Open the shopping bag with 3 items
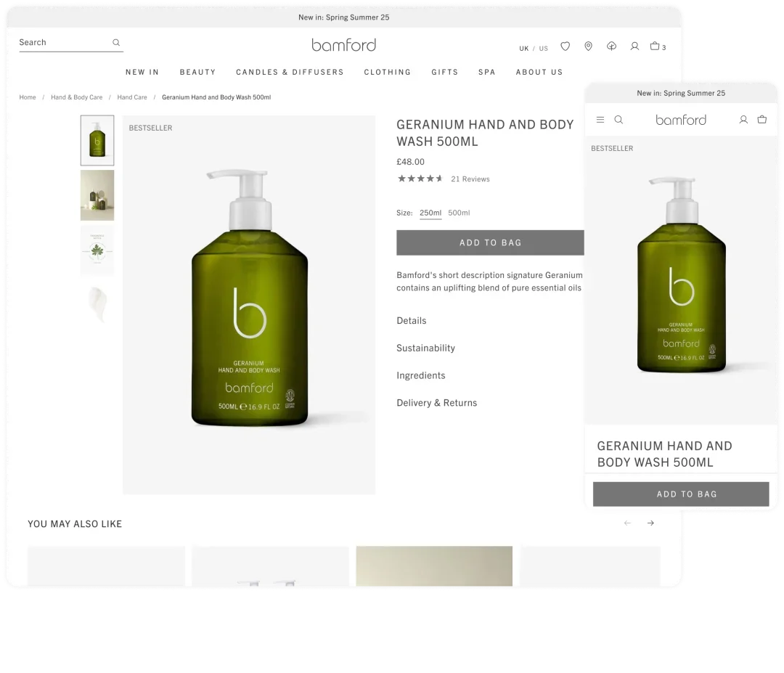 pos(658,46)
